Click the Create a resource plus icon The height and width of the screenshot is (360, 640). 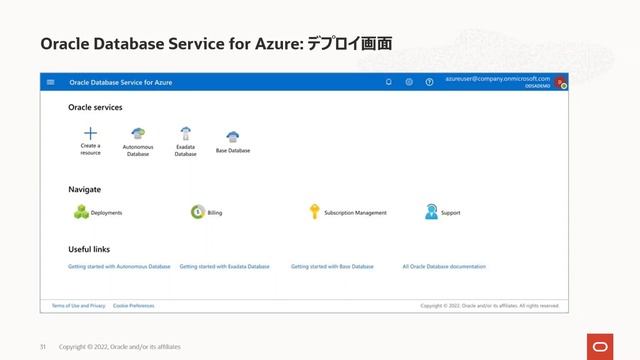point(90,133)
